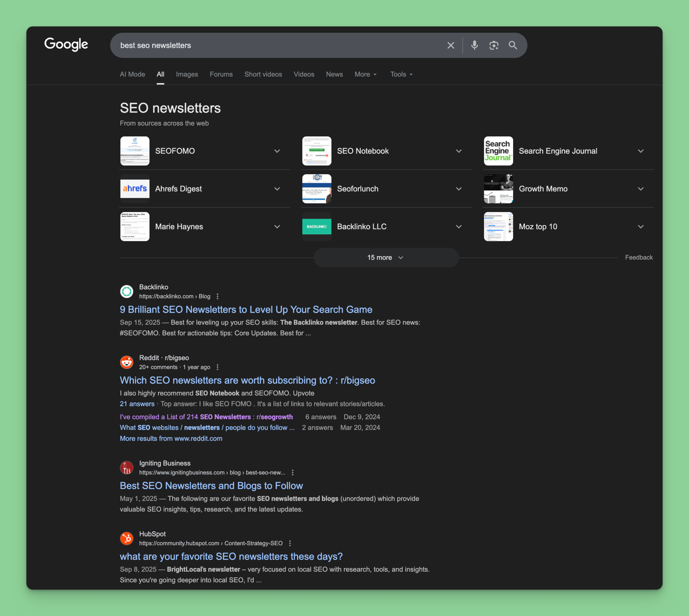The width and height of the screenshot is (689, 616).
Task: Click the voice search microphone icon
Action: (474, 45)
